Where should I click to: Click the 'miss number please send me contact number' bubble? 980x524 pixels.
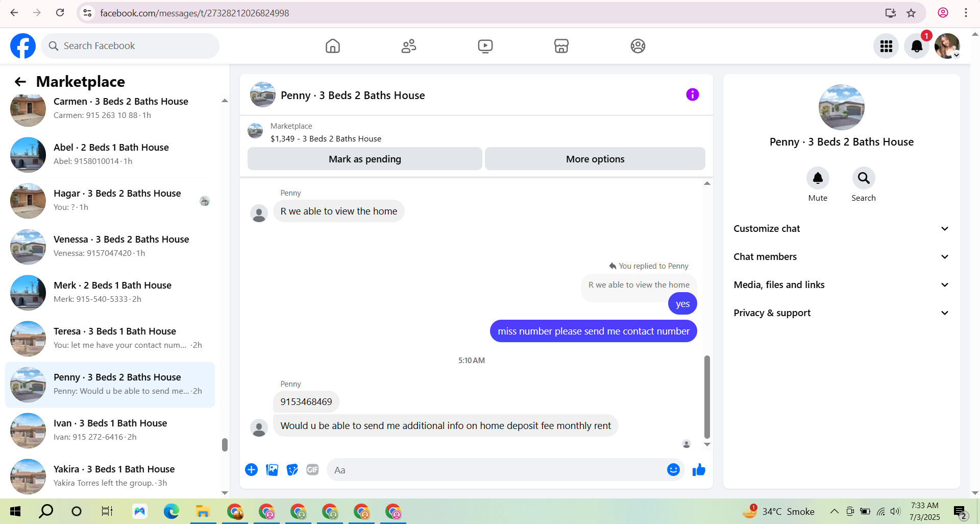pyautogui.click(x=593, y=331)
